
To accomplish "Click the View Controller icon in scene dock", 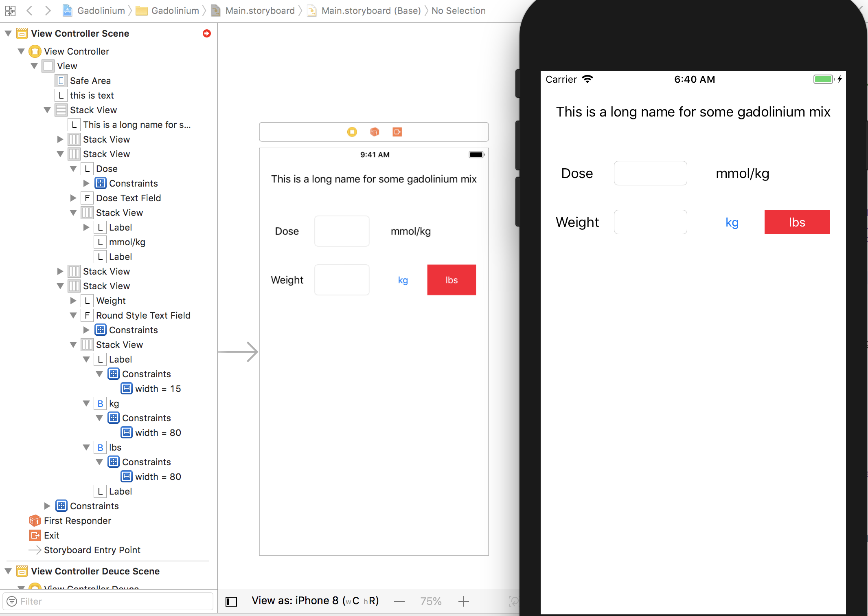I will click(x=352, y=132).
